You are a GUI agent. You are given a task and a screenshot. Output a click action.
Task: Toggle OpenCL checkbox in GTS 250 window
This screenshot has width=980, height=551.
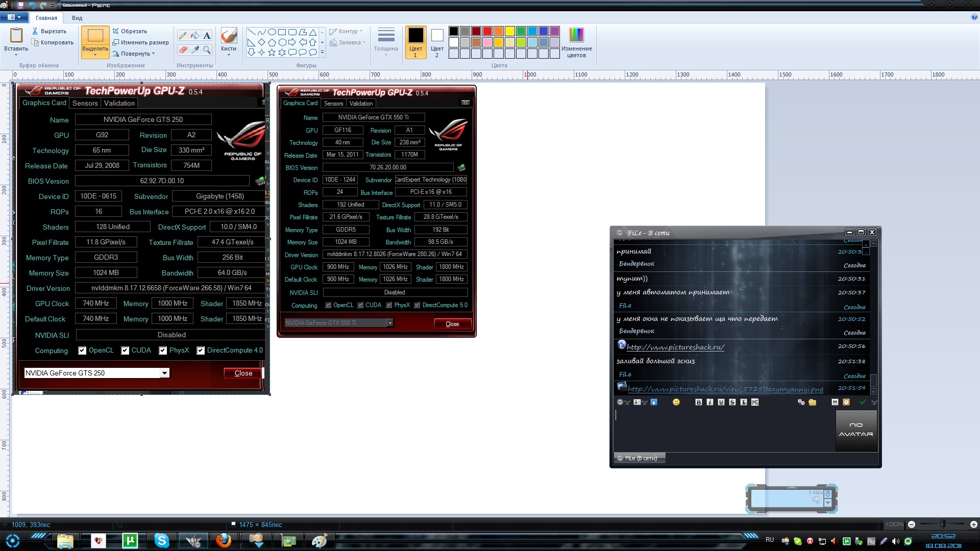click(x=82, y=350)
